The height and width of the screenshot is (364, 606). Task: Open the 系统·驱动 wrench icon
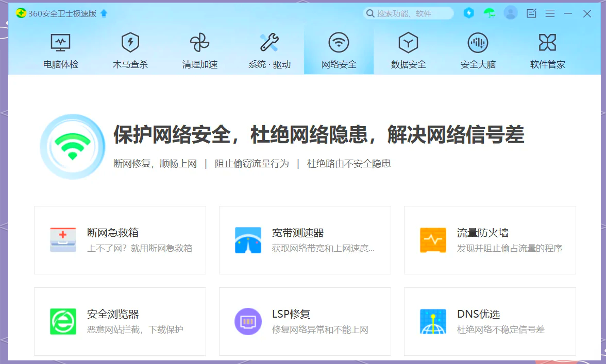point(270,42)
